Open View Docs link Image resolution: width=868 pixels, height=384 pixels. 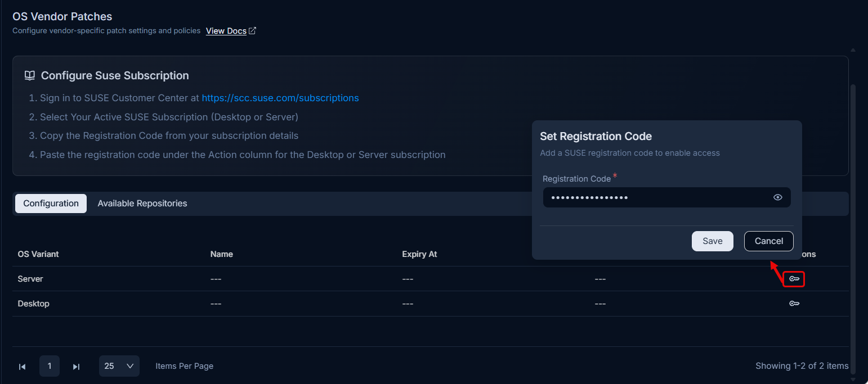(x=226, y=31)
